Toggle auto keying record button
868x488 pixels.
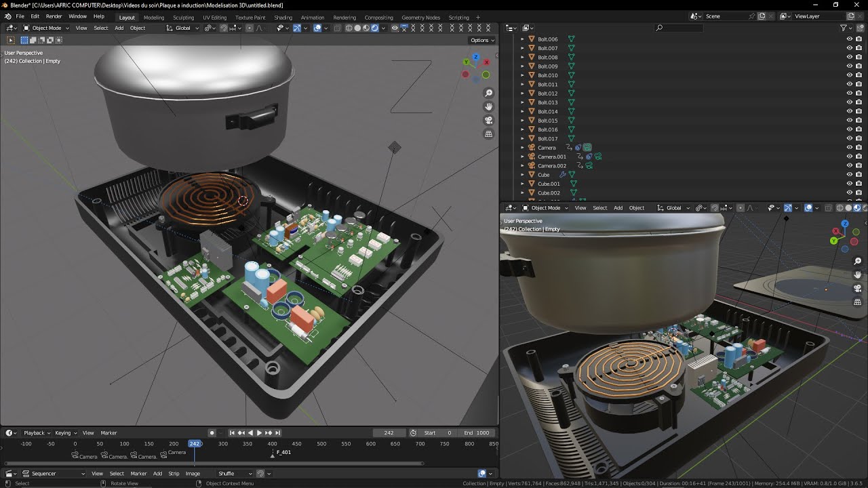point(212,432)
